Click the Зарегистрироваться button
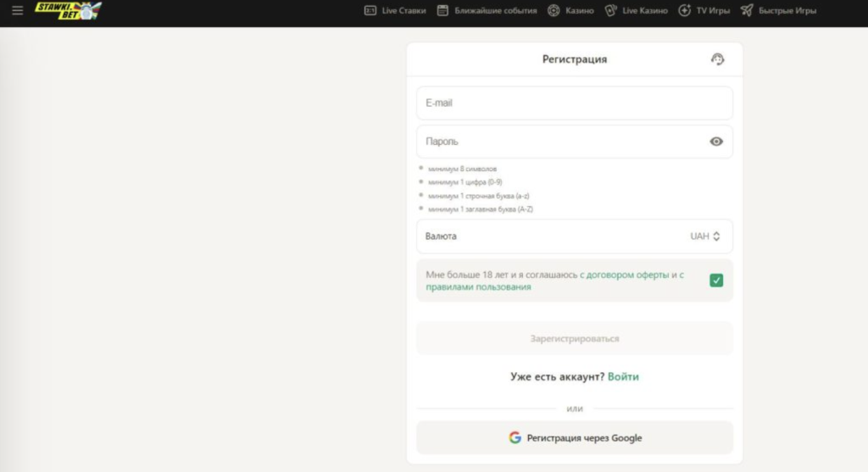Image resolution: width=868 pixels, height=472 pixels. pyautogui.click(x=575, y=338)
